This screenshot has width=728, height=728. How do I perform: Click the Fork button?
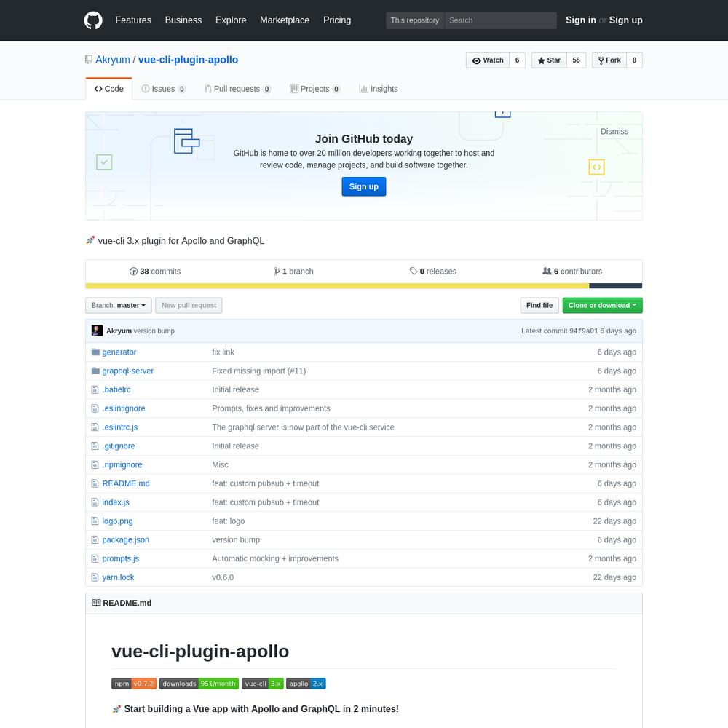coord(609,60)
